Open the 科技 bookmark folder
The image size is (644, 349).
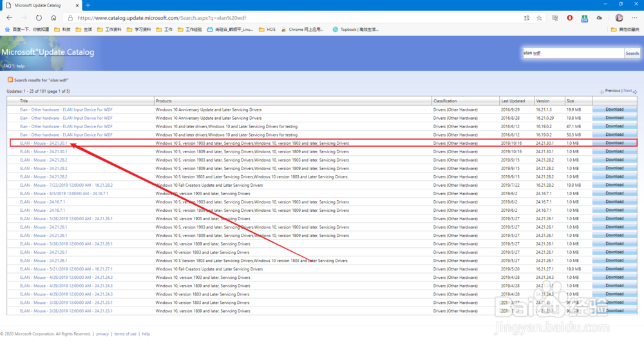(62, 30)
